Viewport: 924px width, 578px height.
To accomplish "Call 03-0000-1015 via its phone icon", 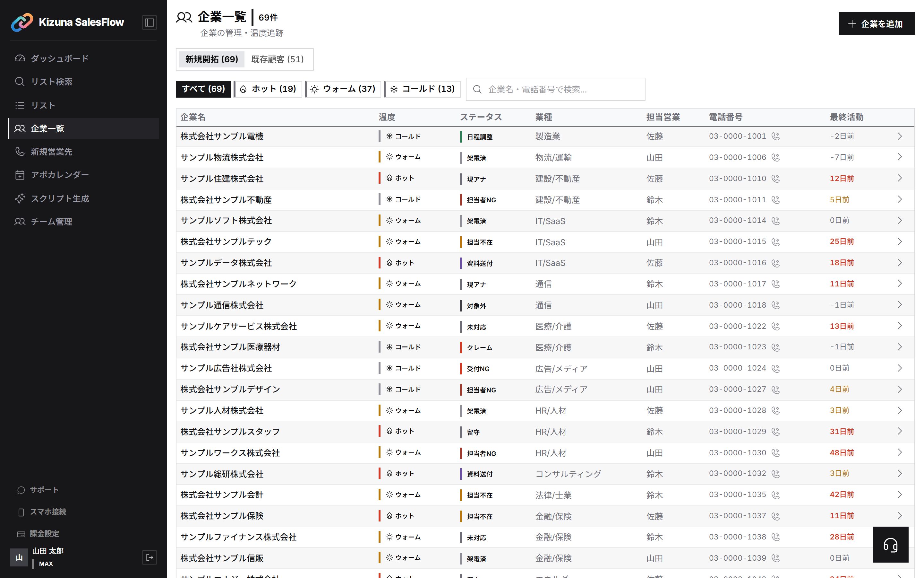I will pyautogui.click(x=775, y=242).
